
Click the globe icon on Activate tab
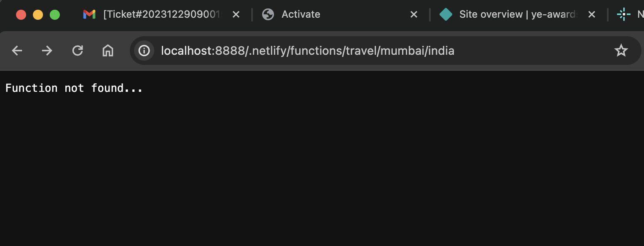point(268,14)
